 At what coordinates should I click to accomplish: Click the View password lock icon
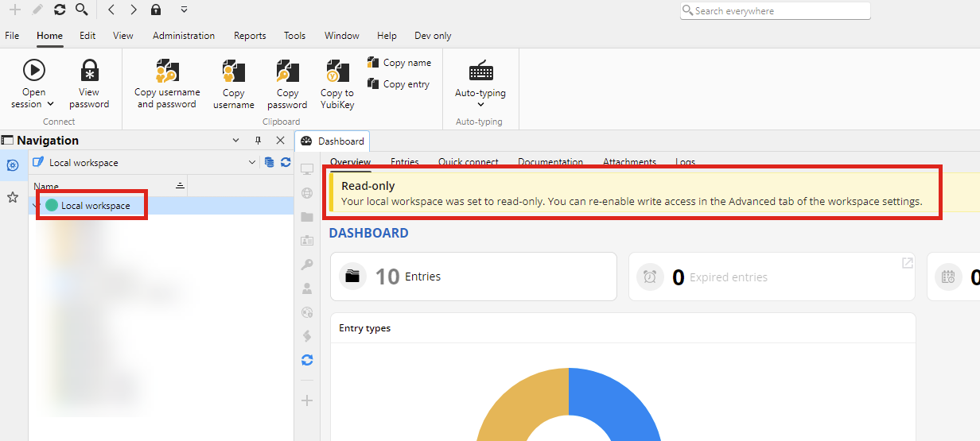click(x=89, y=70)
